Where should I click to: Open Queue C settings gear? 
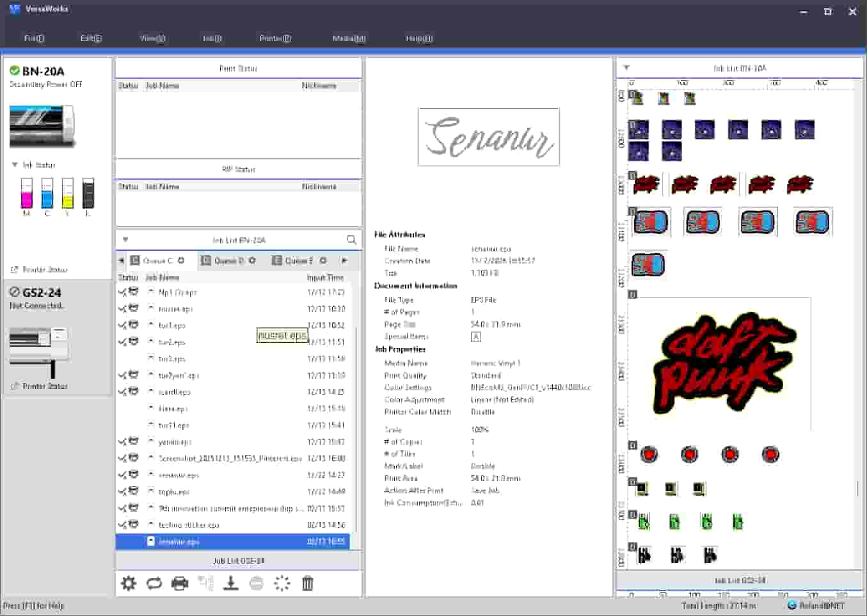tap(181, 260)
